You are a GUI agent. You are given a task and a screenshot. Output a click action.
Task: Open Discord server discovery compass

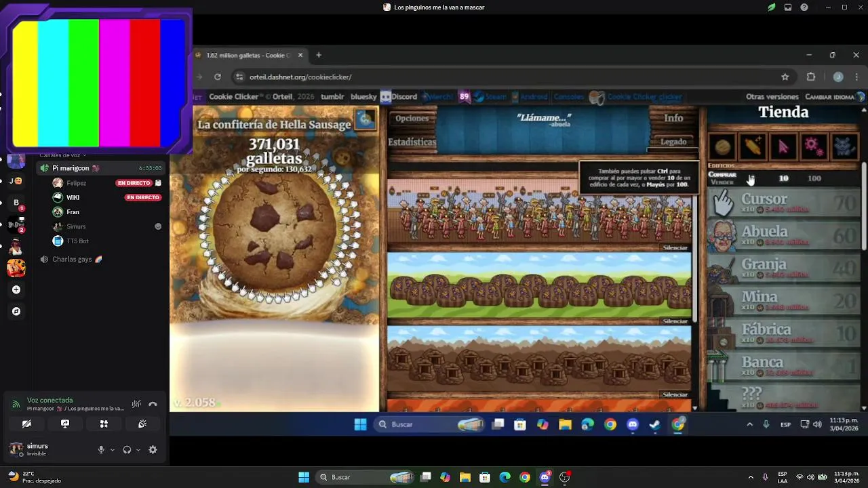(16, 311)
